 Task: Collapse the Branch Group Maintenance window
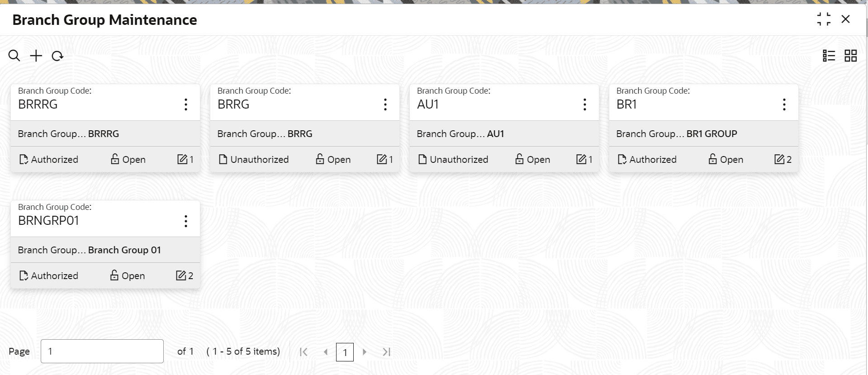coord(824,19)
